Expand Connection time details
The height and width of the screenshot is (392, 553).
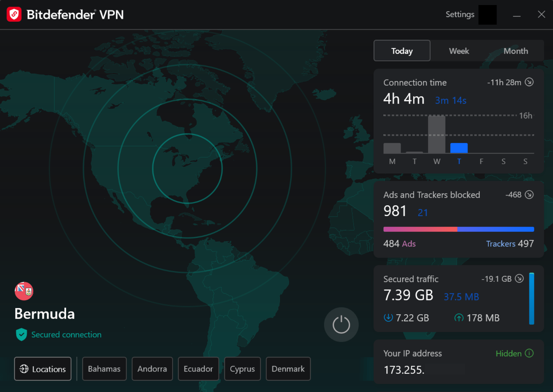coord(529,82)
